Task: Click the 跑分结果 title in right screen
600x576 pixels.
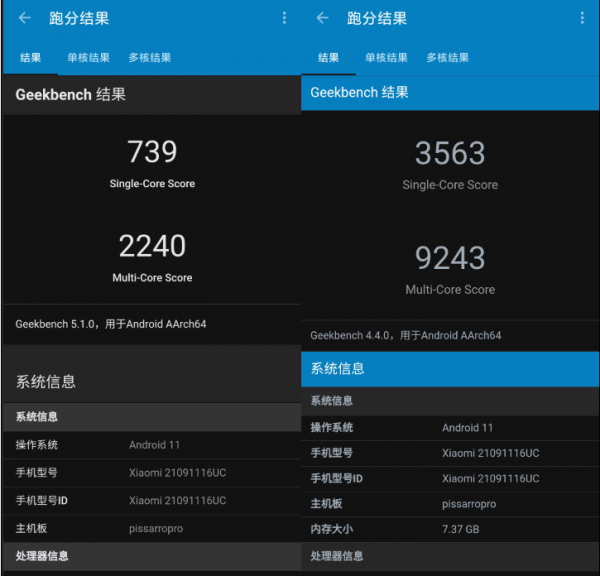Action: [377, 18]
